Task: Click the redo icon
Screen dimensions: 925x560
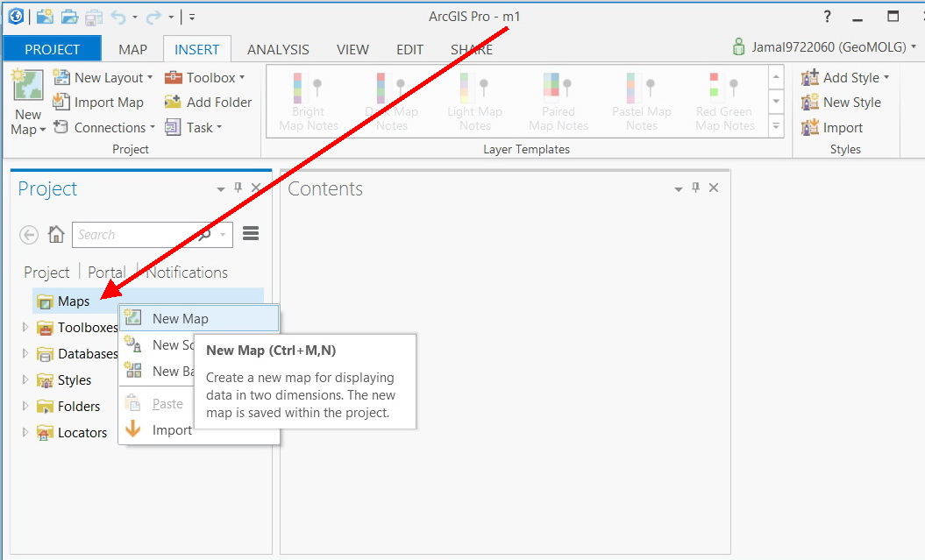Action: click(153, 18)
